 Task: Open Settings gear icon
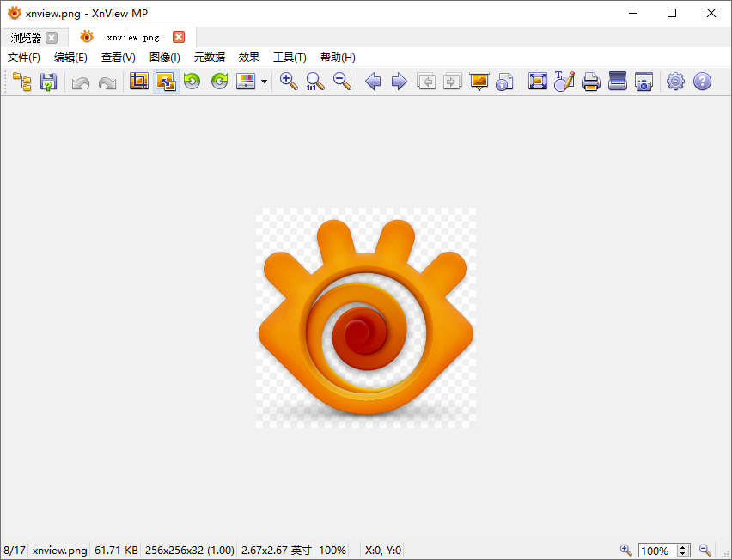pos(675,82)
